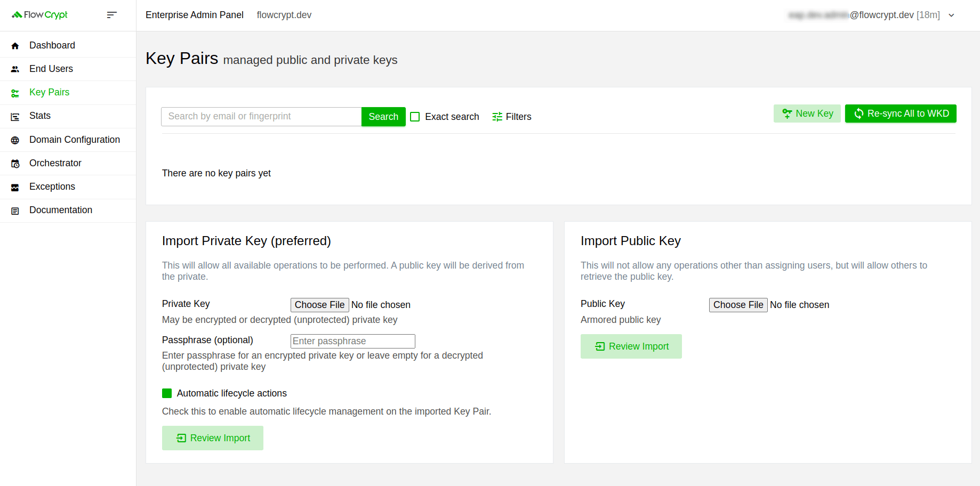Click the Key Pairs key icon in sidebar
The width and height of the screenshot is (980, 486).
click(15, 93)
